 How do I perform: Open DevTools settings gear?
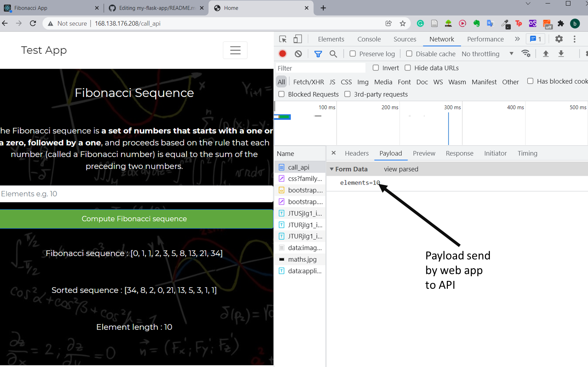[x=559, y=39]
